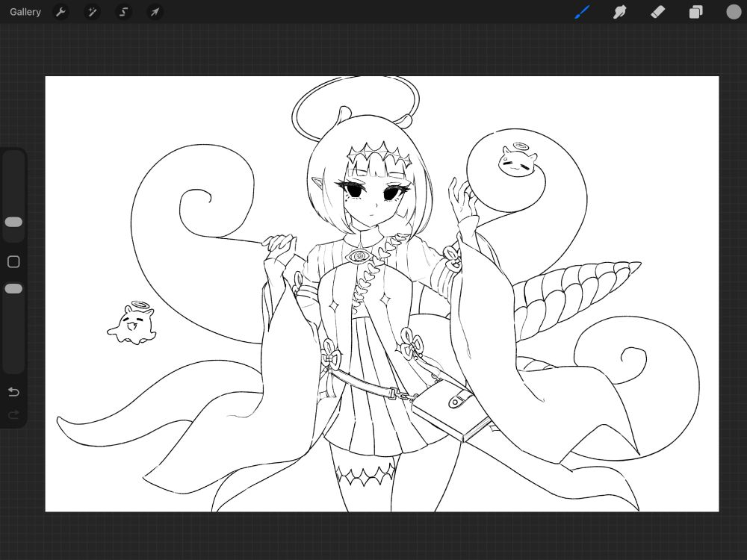
Task: Select the Smudge tool
Action: tap(619, 12)
